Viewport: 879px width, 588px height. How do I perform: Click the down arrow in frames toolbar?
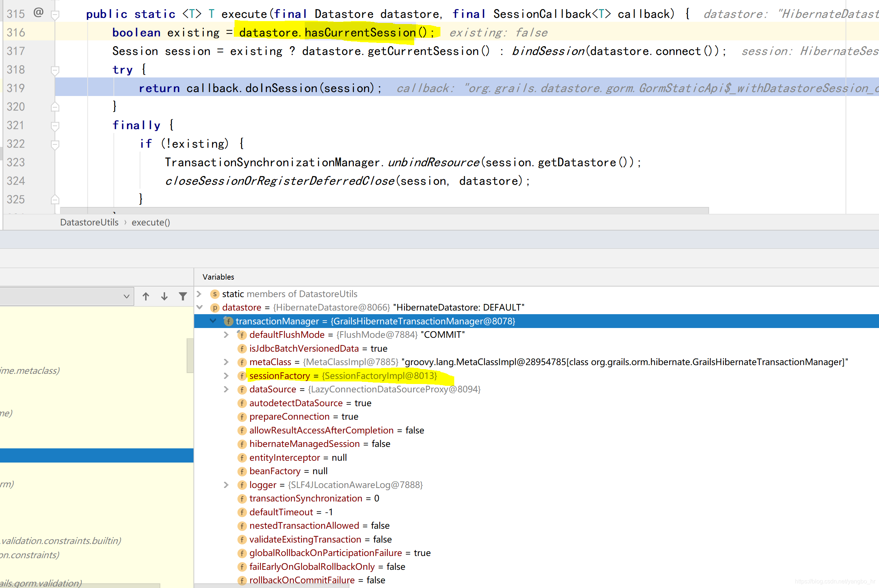click(164, 297)
